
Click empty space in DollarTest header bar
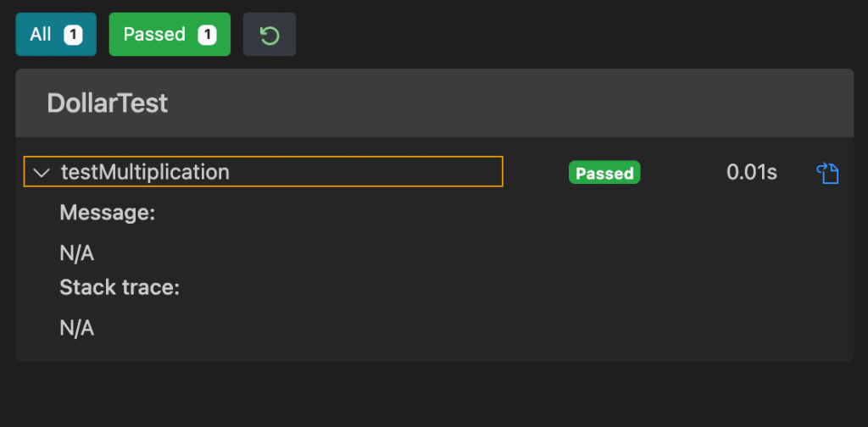pos(498,103)
